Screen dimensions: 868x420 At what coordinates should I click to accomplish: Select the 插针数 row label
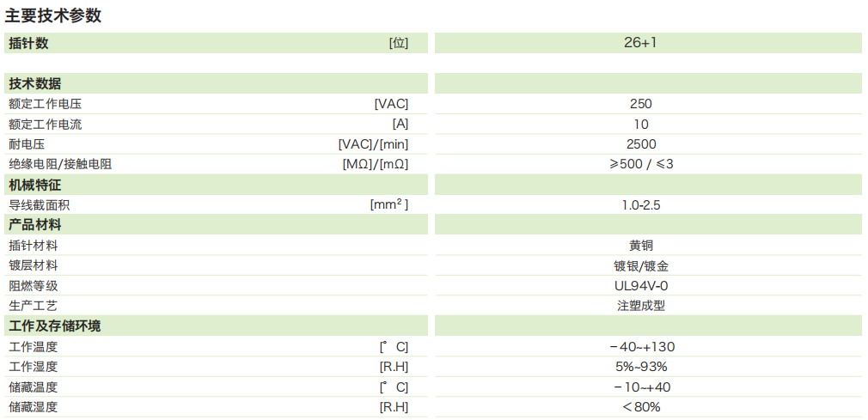point(28,43)
